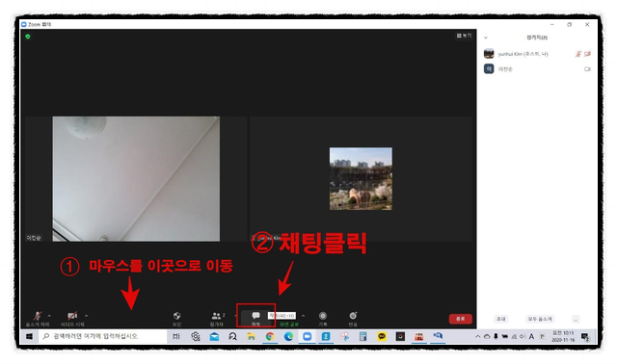Select yunhui Kim host participant row
Image resolution: width=617 pixels, height=364 pixels.
(x=537, y=54)
